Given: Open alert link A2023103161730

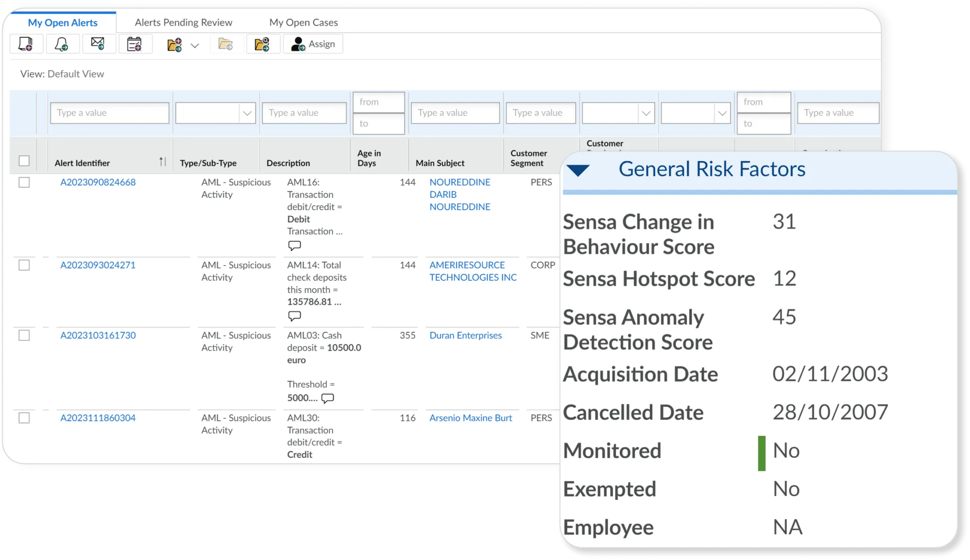Looking at the screenshot, I should (x=98, y=335).
